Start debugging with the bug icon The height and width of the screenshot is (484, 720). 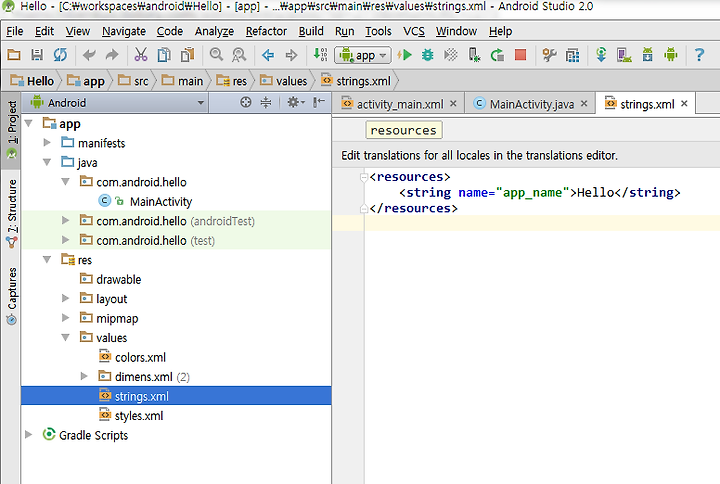428,55
